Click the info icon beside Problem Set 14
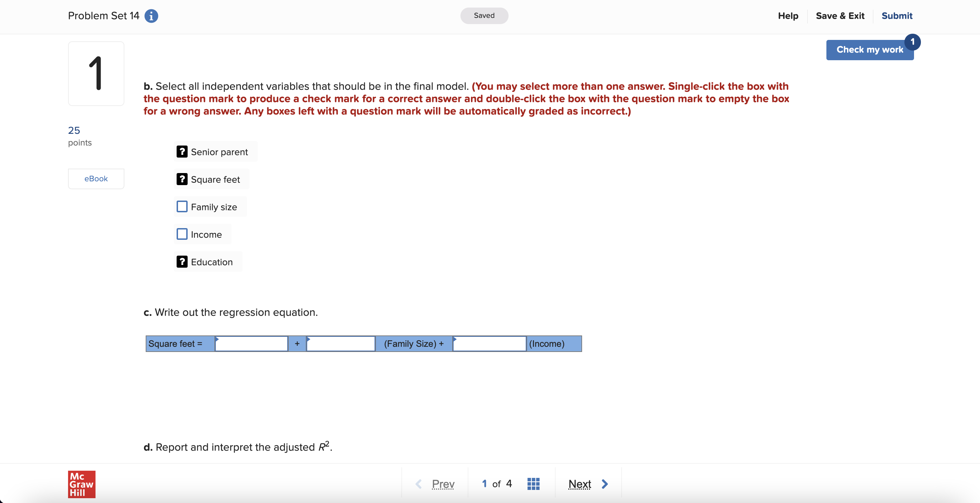Viewport: 980px width, 503px height. (x=152, y=16)
